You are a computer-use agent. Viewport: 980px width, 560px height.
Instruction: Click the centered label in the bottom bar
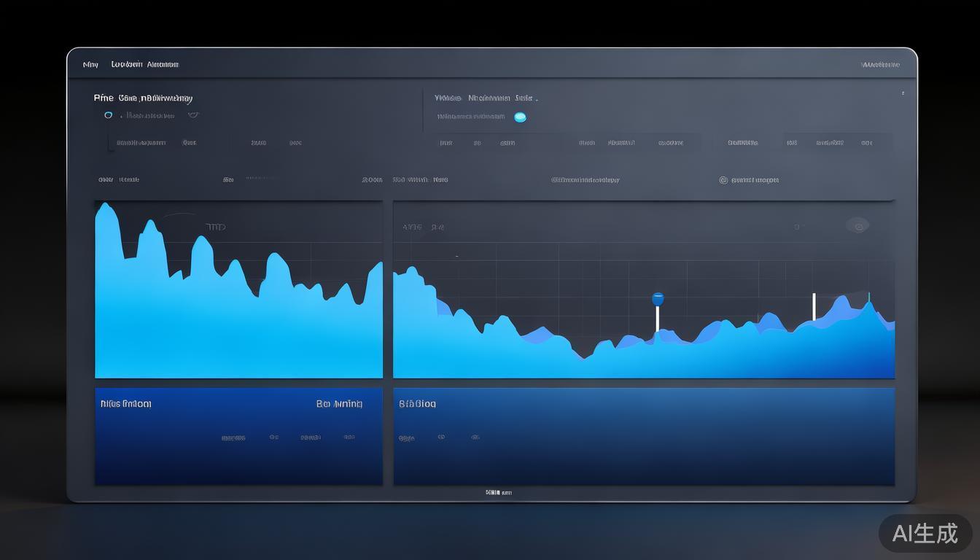click(499, 493)
